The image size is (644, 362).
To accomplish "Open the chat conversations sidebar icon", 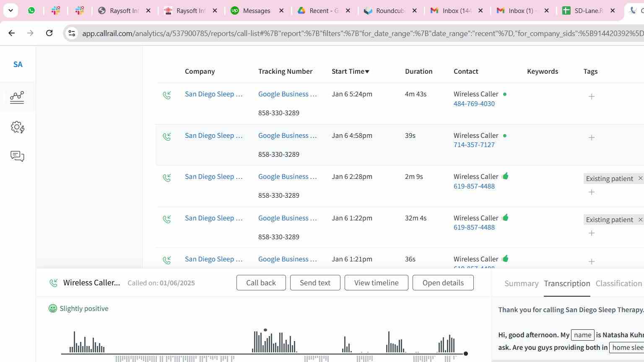I will point(17,156).
